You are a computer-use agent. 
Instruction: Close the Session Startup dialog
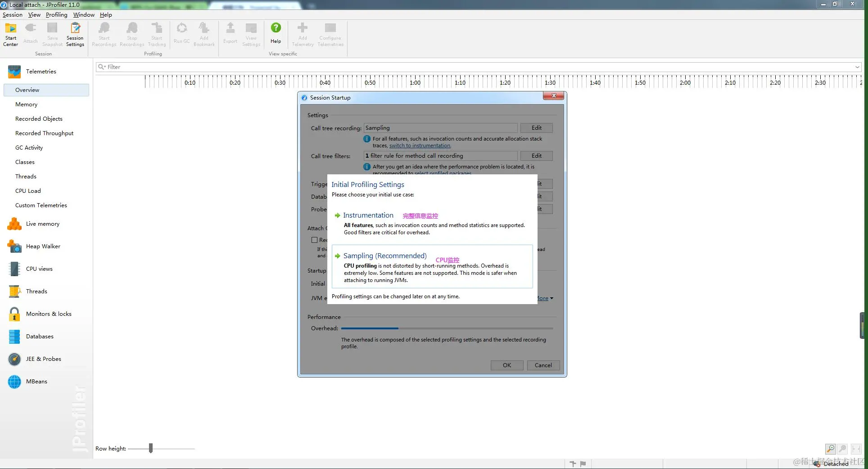(x=554, y=96)
